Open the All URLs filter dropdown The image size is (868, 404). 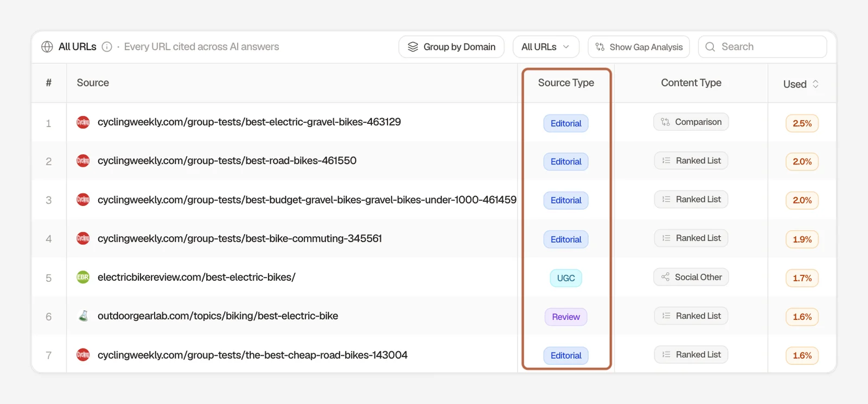coord(546,47)
